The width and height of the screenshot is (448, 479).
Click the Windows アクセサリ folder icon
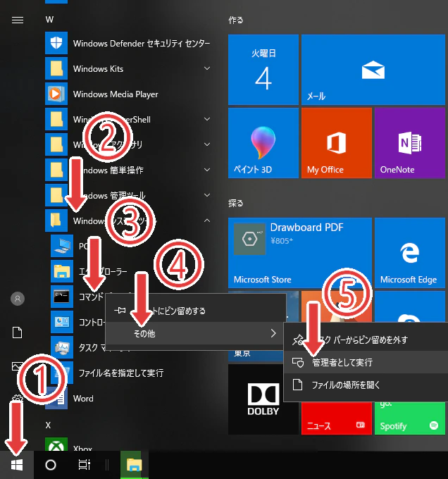pos(56,144)
